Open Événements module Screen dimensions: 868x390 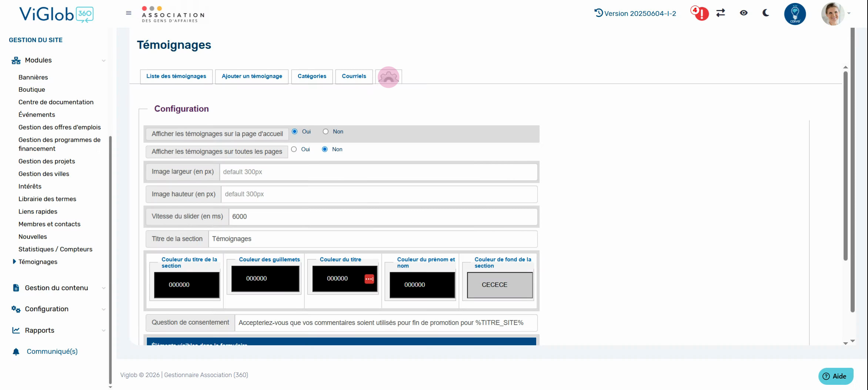[x=37, y=115]
